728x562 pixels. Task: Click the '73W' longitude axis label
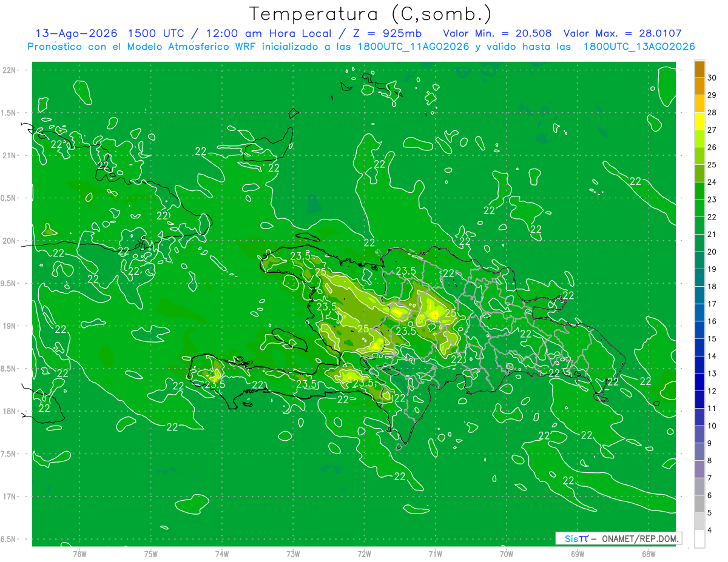pos(293,554)
